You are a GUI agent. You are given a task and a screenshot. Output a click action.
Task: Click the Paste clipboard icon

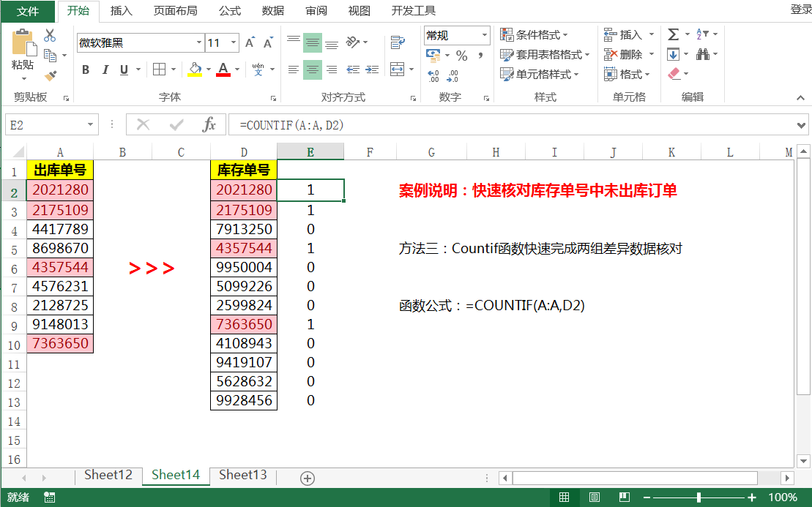pyautogui.click(x=24, y=42)
